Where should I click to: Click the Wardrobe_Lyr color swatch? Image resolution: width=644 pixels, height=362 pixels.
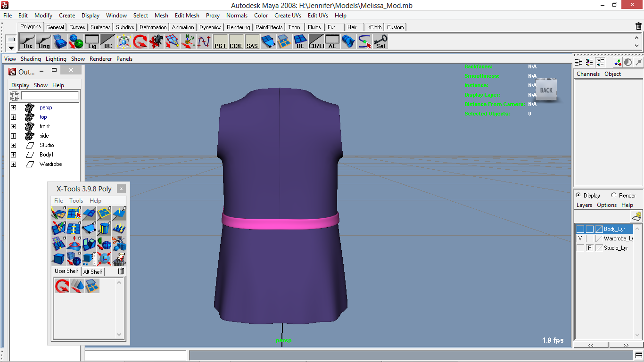(599, 239)
